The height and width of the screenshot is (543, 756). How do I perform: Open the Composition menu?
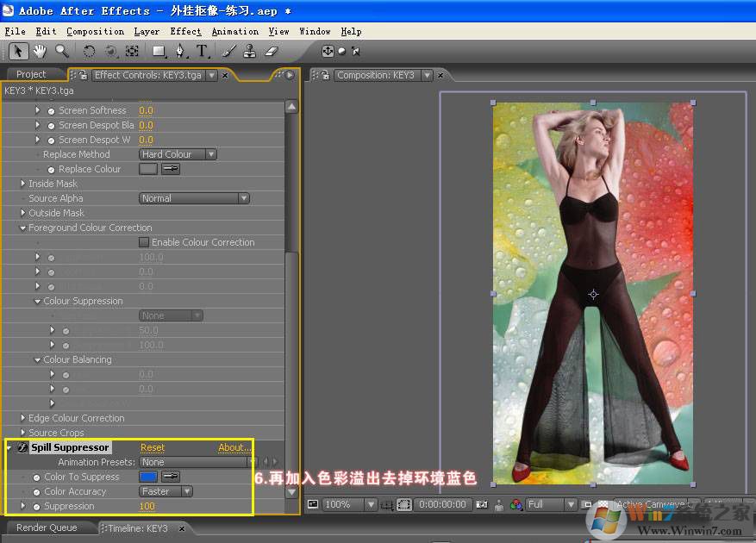tap(95, 31)
